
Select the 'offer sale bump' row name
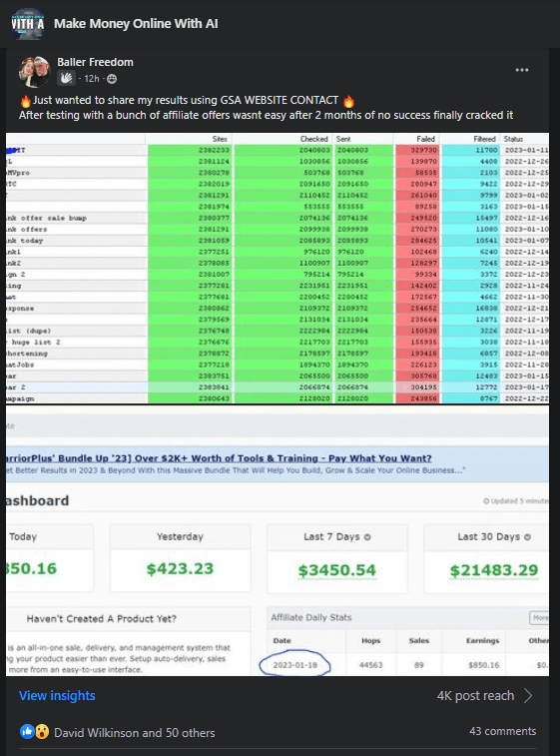tap(54, 218)
